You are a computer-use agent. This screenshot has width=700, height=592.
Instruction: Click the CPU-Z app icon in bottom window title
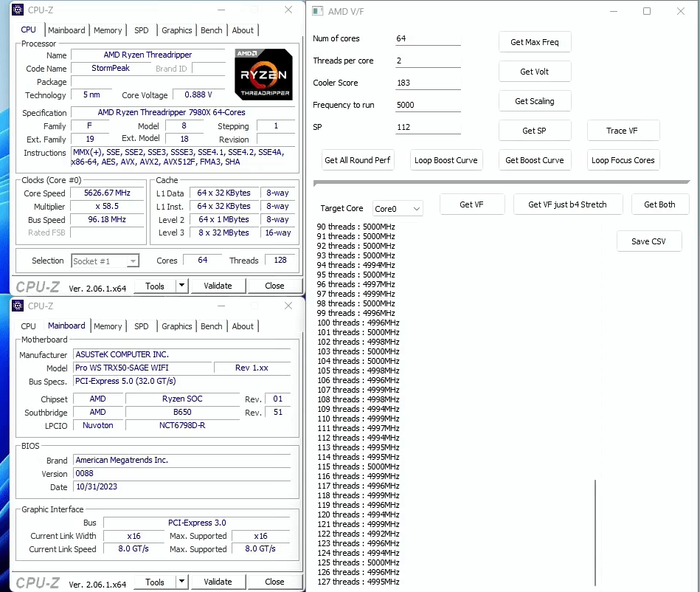point(18,306)
